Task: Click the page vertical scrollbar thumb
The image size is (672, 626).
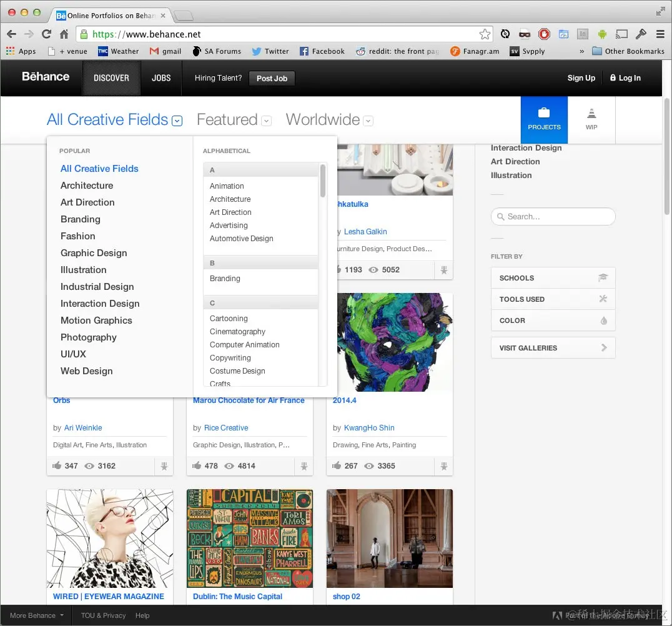Action: click(666, 156)
